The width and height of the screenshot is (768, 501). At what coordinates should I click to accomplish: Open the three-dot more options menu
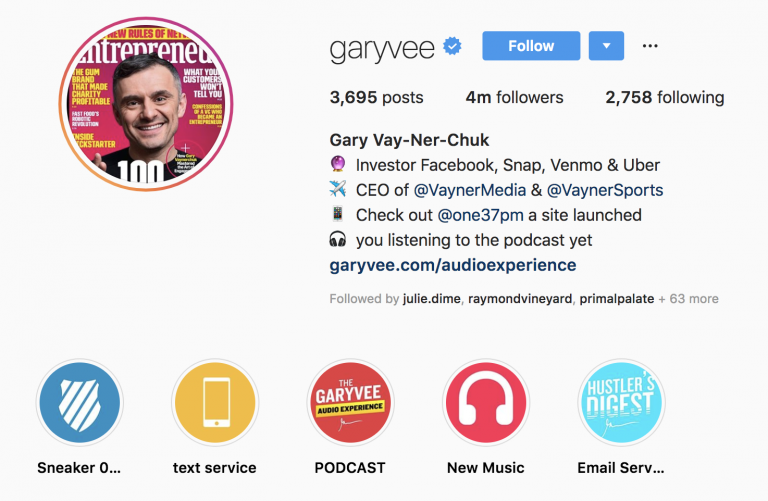click(650, 46)
